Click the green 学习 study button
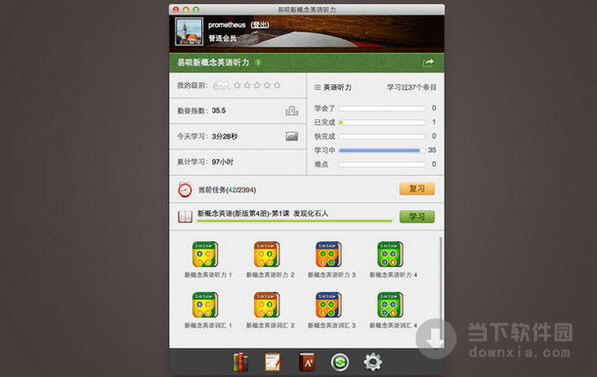 click(417, 217)
